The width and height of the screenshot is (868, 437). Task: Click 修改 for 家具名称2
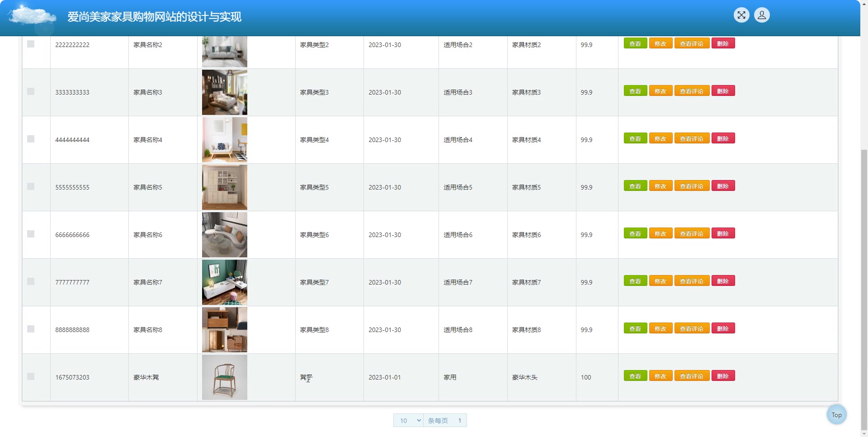(x=660, y=43)
